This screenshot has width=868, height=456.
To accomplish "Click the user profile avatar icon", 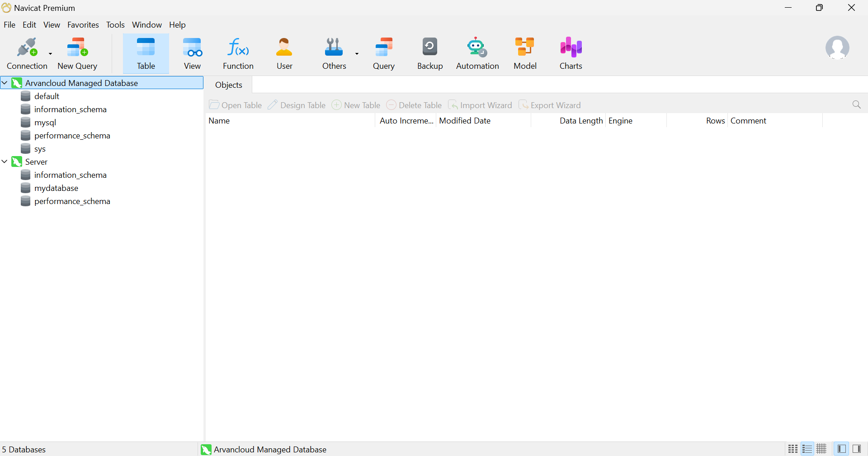I will tap(837, 48).
